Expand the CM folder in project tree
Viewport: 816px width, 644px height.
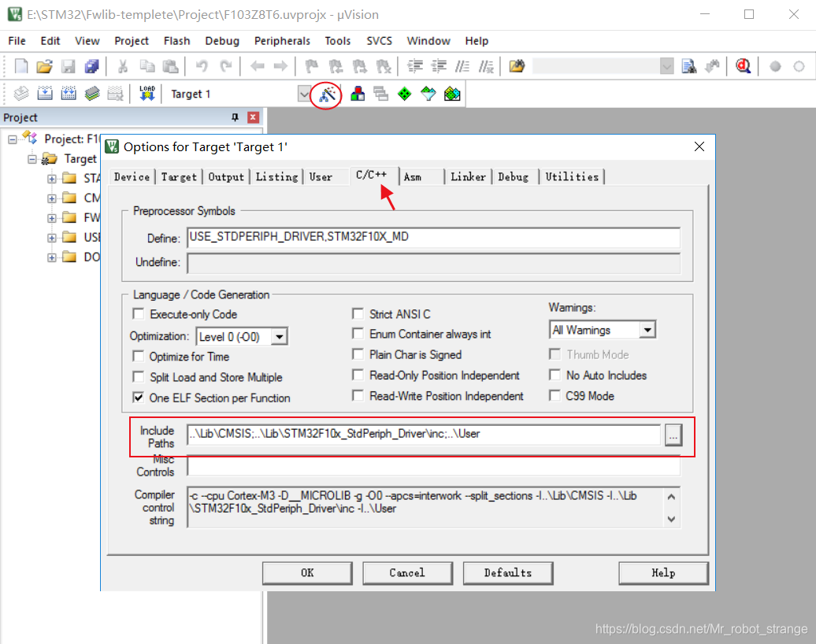(51, 198)
